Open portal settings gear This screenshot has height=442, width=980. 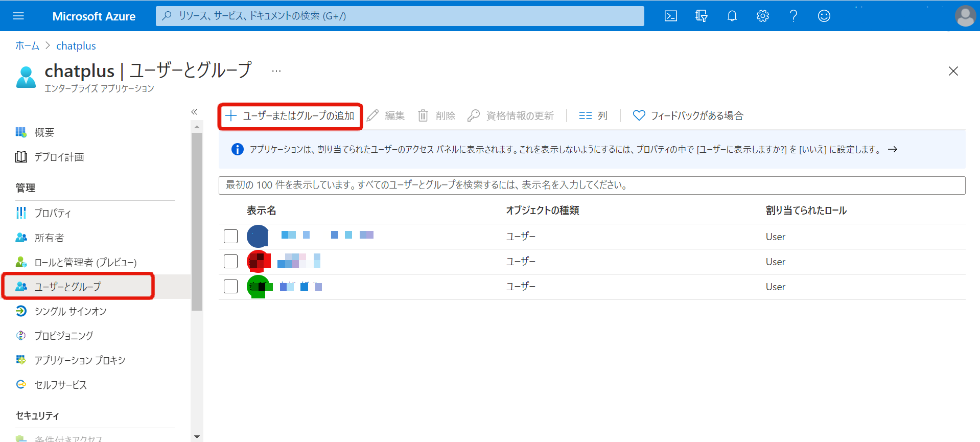[x=762, y=16]
